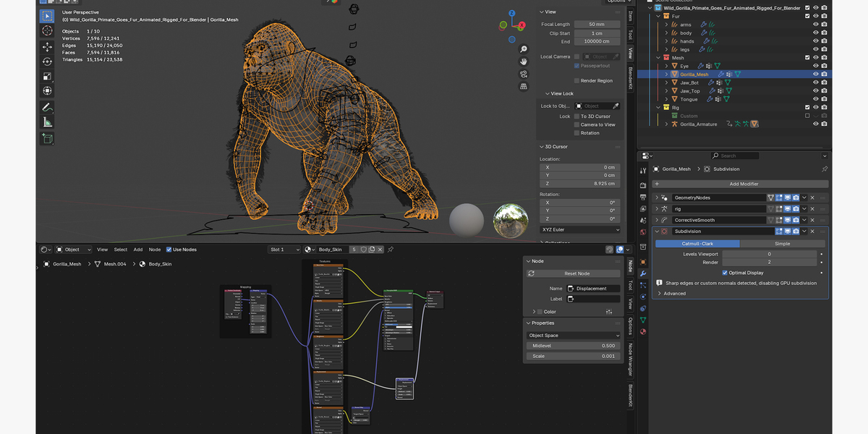Disable the Optimal Display checkbox
The height and width of the screenshot is (434, 868).
[x=725, y=273]
